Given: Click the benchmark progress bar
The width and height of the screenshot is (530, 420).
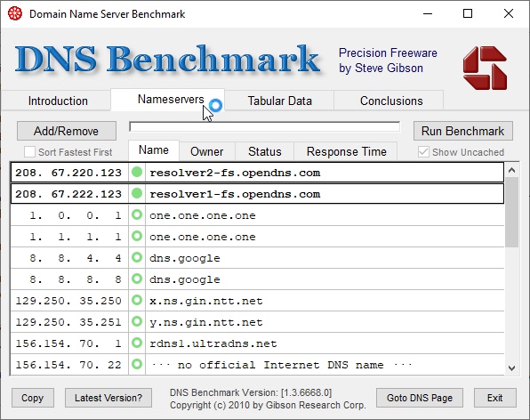Looking at the screenshot, I should tap(265, 127).
